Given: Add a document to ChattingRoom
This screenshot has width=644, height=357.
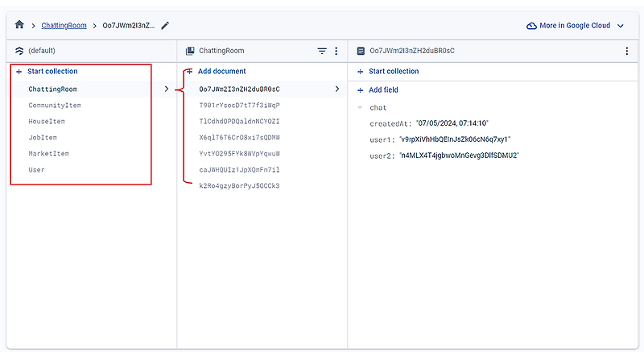Looking at the screenshot, I should tap(217, 71).
